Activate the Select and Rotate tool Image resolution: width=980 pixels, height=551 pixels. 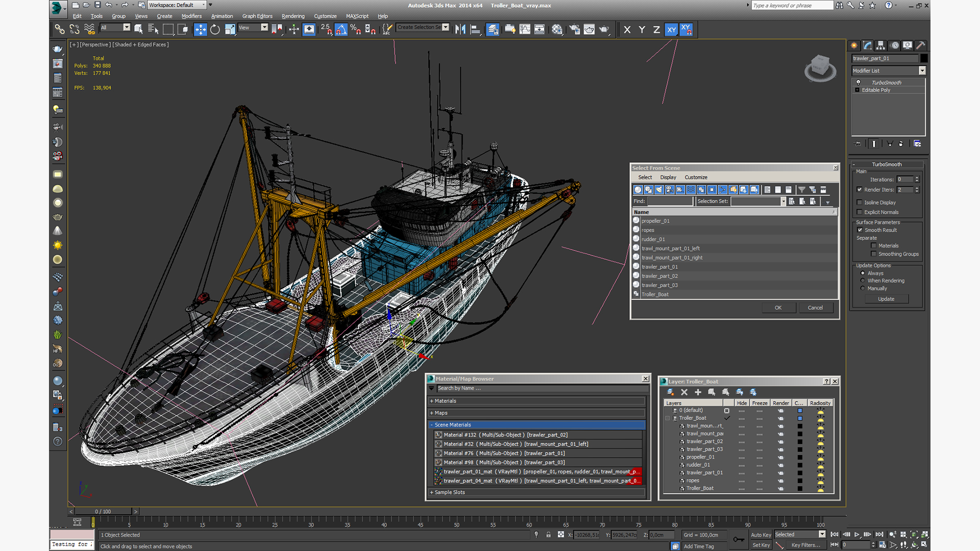[x=215, y=29]
